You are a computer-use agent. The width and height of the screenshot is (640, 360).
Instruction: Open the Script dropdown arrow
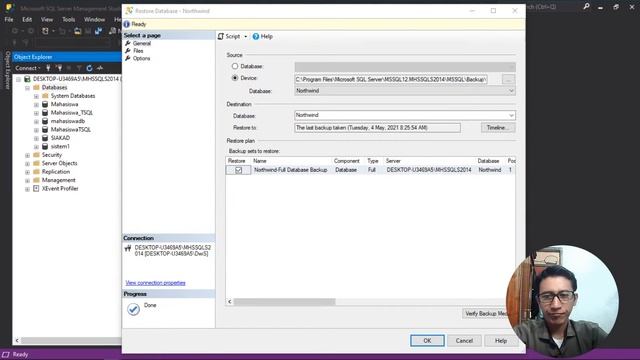point(246,37)
